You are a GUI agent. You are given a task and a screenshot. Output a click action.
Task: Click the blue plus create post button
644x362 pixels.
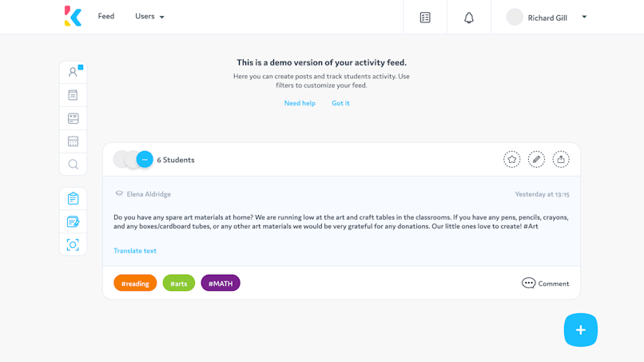[580, 330]
